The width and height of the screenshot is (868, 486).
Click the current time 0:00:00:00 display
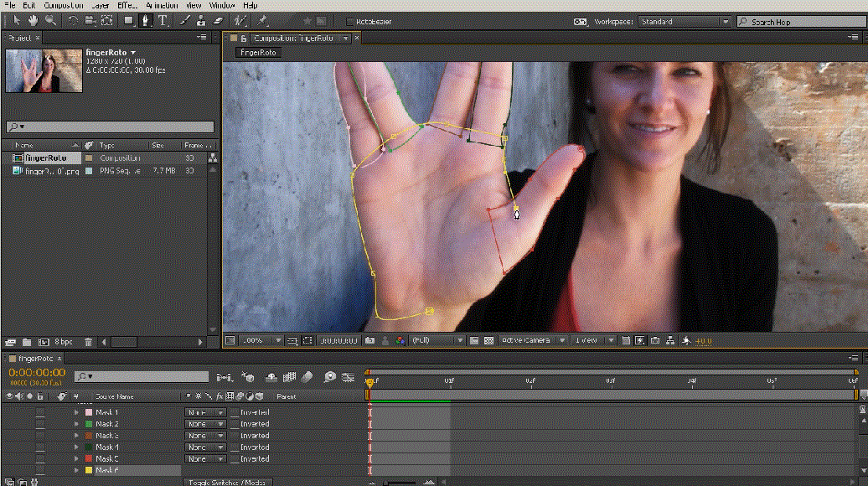37,373
